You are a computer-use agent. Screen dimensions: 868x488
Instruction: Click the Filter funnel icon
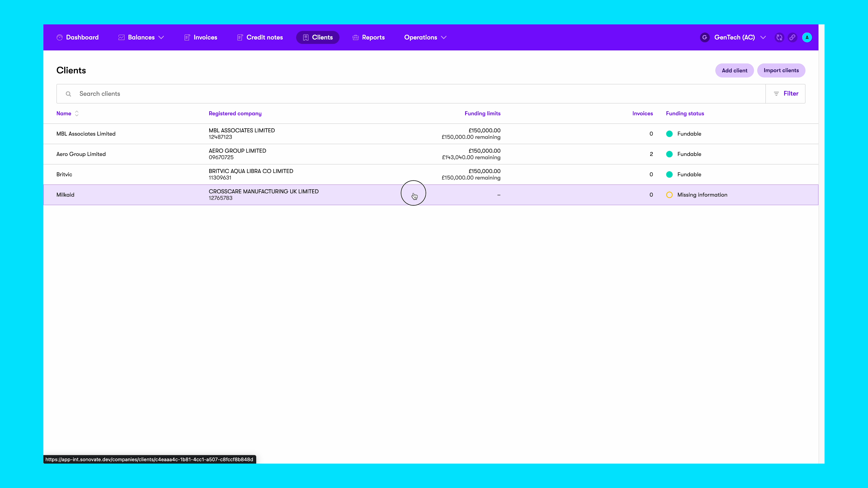pyautogui.click(x=776, y=93)
